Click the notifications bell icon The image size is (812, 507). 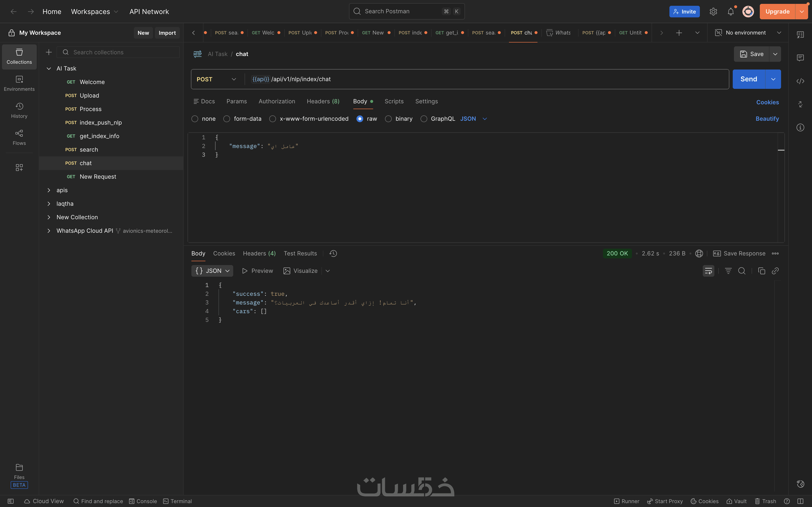click(x=731, y=12)
